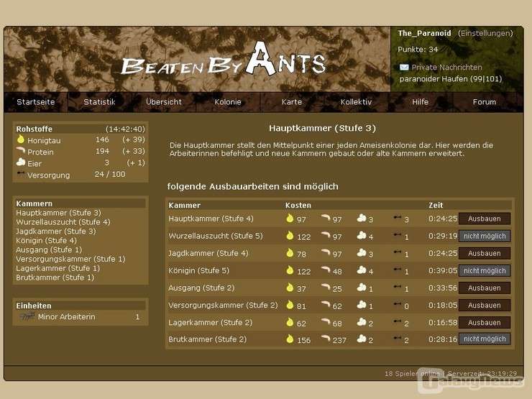Image resolution: width=532 pixels, height=399 pixels.
Task: Click Ausbauen for Versorgungskammer (Stufe 2)
Action: coord(485,306)
